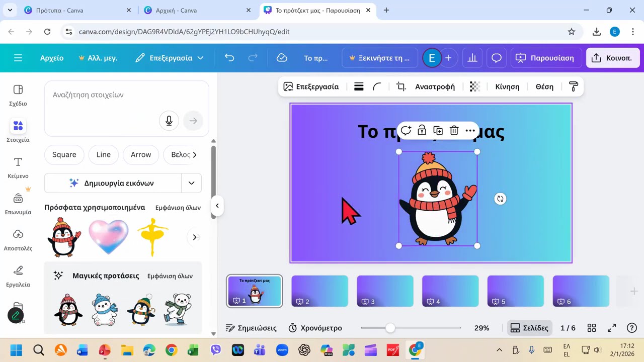Delete the selected penguin via trash icon
The height and width of the screenshot is (362, 644).
click(x=454, y=131)
